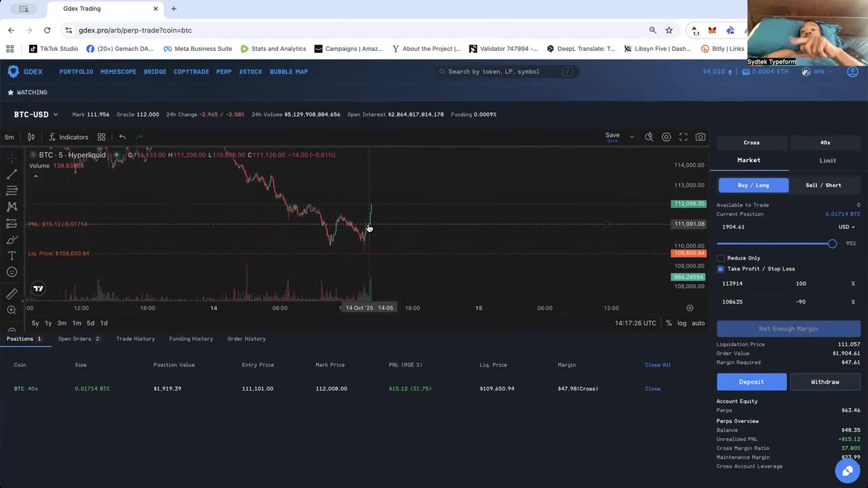868x488 pixels.
Task: Open the browser apps grid icon
Action: [9, 49]
